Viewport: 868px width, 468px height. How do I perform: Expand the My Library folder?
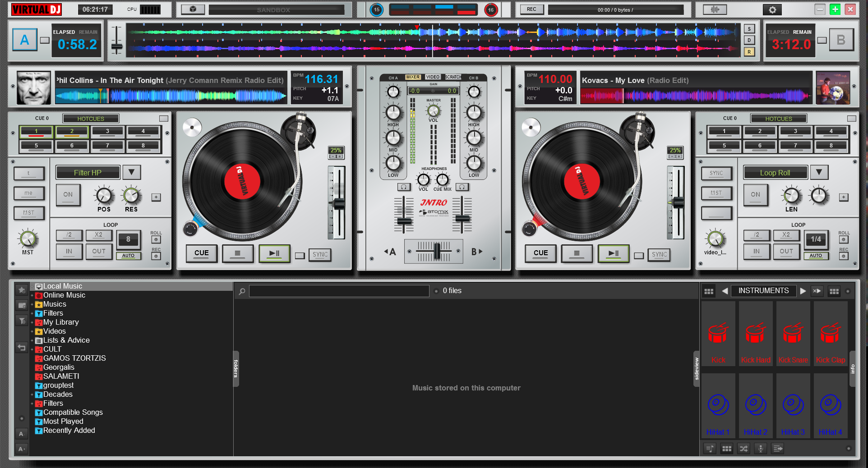pyautogui.click(x=32, y=322)
